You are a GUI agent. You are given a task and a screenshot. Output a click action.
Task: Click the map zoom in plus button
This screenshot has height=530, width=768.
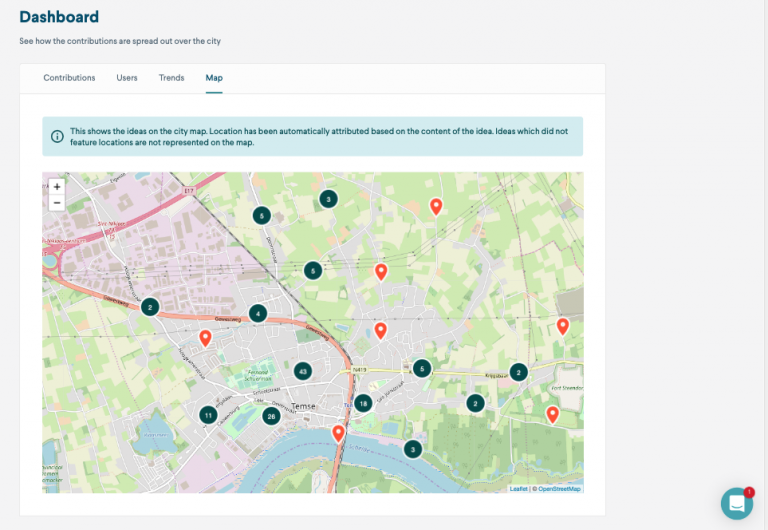point(57,187)
